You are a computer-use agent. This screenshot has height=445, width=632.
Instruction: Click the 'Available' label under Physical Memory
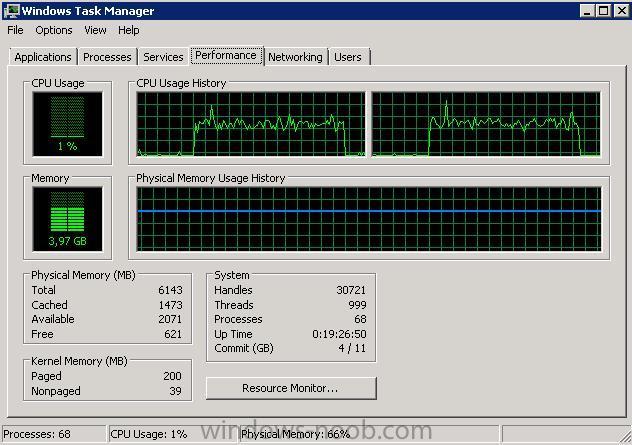pos(53,319)
